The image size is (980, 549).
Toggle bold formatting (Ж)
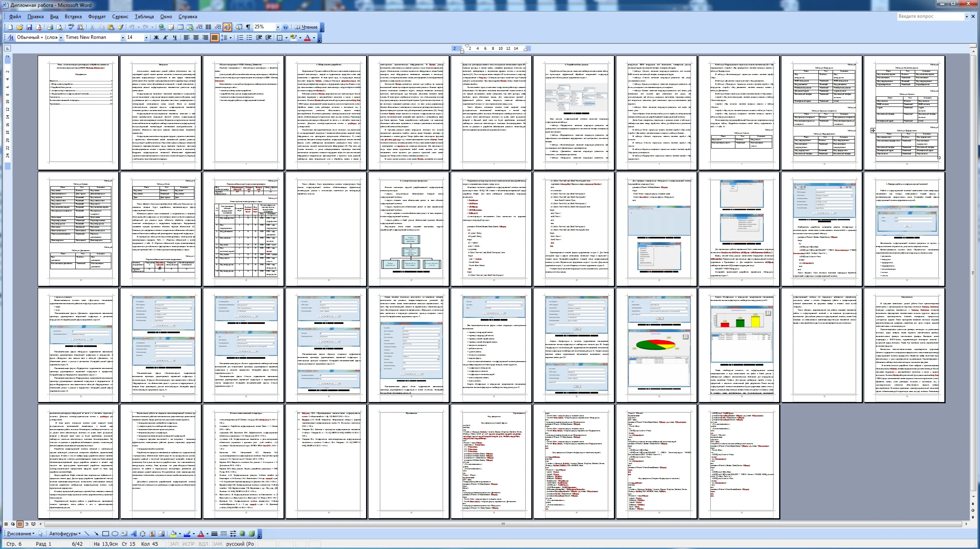click(156, 38)
